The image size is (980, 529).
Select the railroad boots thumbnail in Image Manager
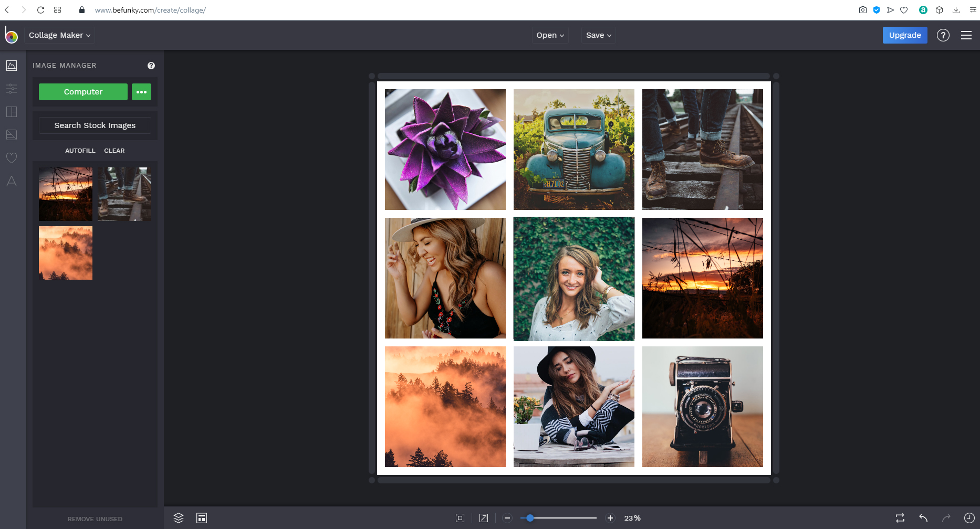[124, 194]
